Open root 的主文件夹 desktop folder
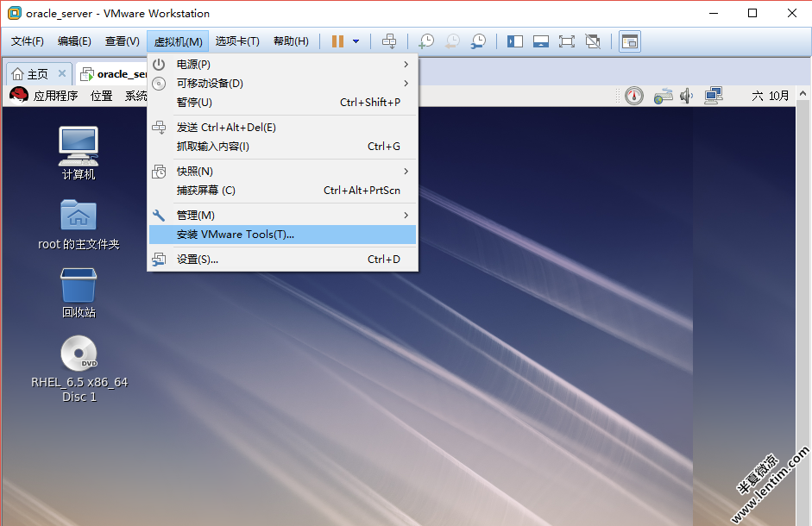This screenshot has height=526, width=812. tap(79, 225)
